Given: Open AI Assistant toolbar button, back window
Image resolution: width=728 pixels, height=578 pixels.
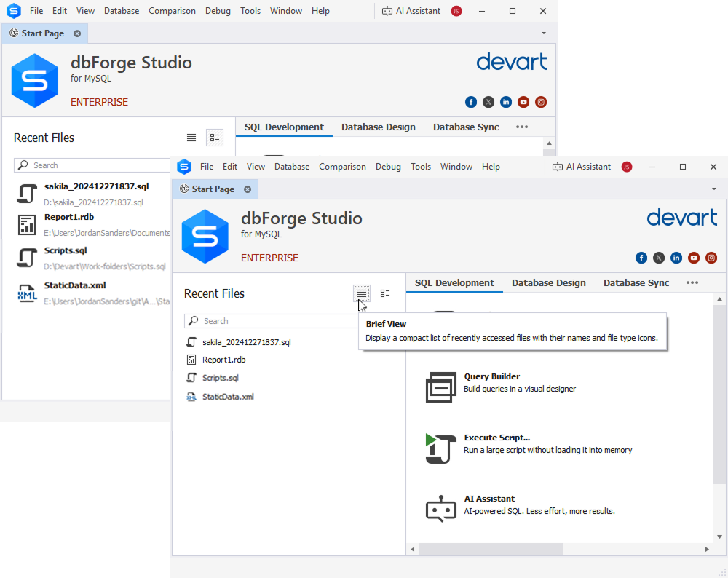Looking at the screenshot, I should click(x=411, y=11).
